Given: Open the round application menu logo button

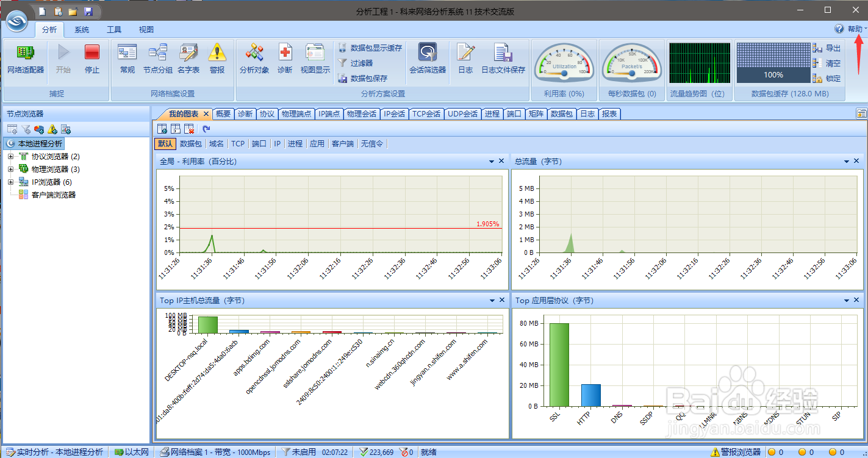Looking at the screenshot, I should click(x=18, y=22).
